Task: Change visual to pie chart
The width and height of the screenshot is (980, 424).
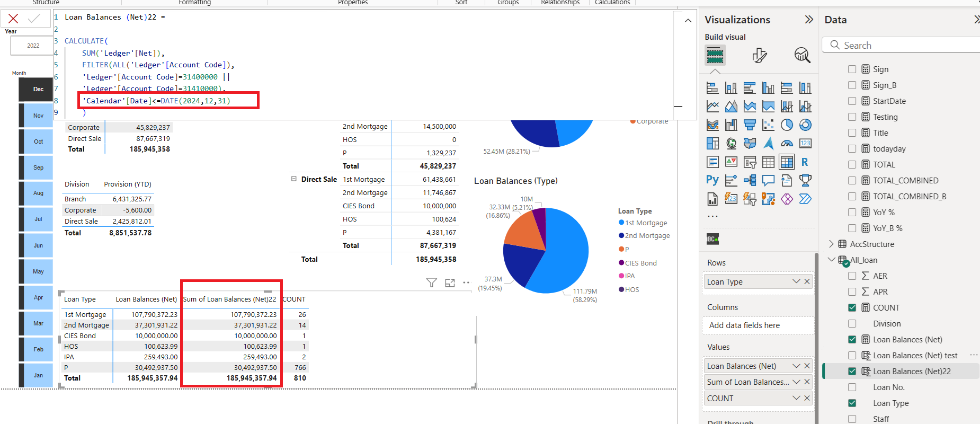Action: pyautogui.click(x=787, y=125)
